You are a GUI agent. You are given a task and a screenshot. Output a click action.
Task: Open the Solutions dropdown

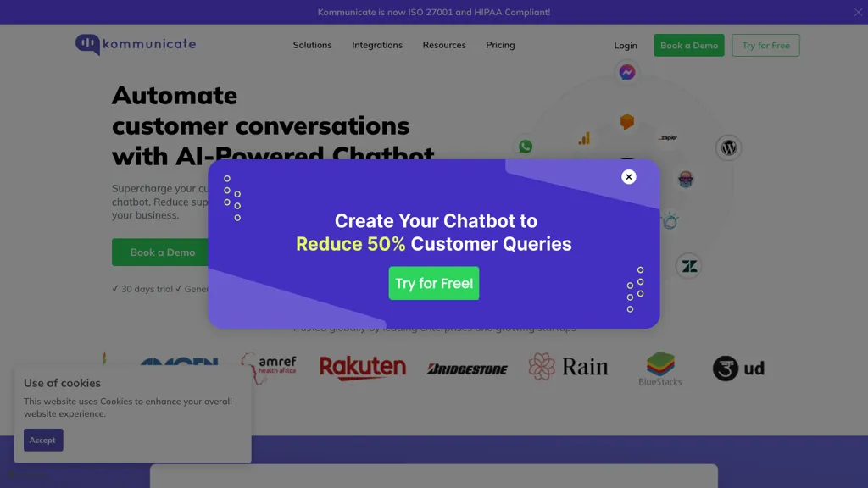point(312,45)
